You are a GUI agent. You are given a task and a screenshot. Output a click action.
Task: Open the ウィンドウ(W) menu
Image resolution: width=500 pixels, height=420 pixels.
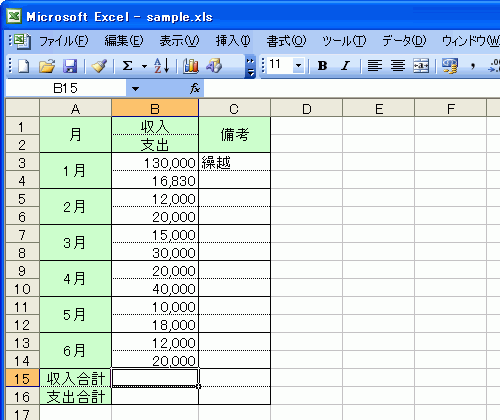click(471, 41)
